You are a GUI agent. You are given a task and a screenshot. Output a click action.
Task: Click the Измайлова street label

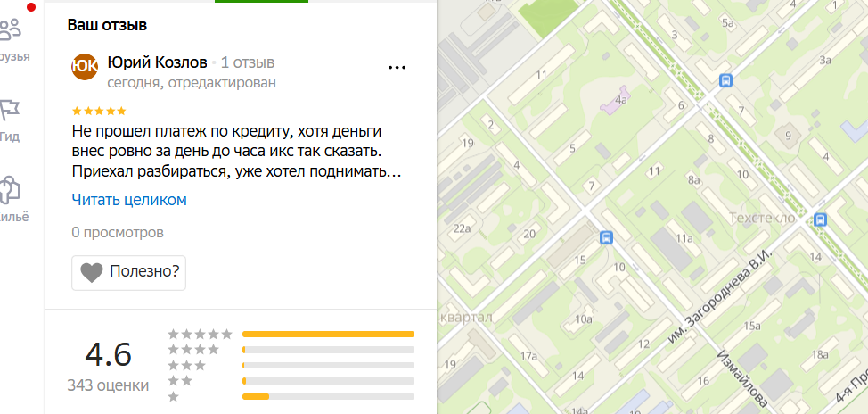pyautogui.click(x=741, y=379)
